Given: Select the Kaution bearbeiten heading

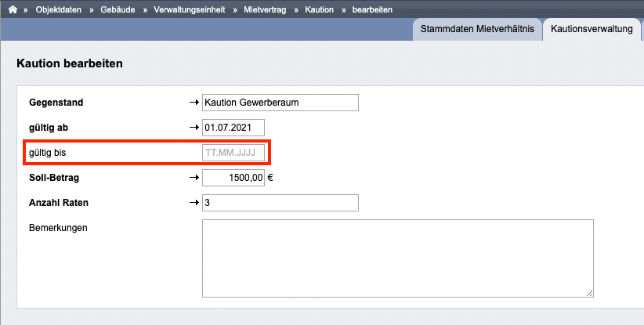Looking at the screenshot, I should 70,63.
